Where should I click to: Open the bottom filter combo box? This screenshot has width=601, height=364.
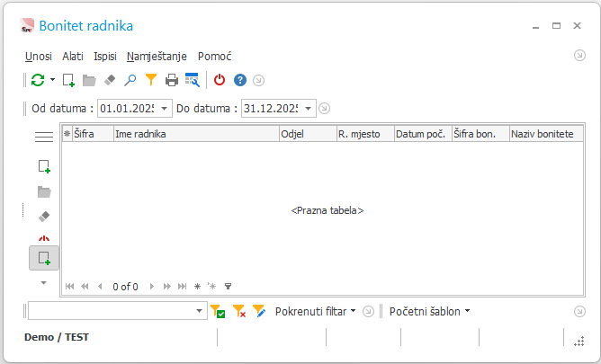(x=200, y=311)
